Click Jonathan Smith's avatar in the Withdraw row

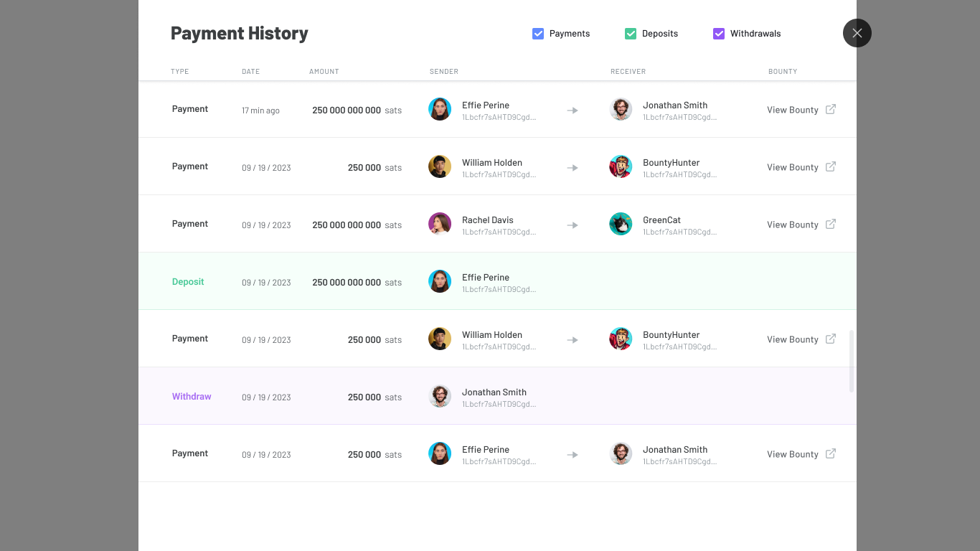pos(440,395)
